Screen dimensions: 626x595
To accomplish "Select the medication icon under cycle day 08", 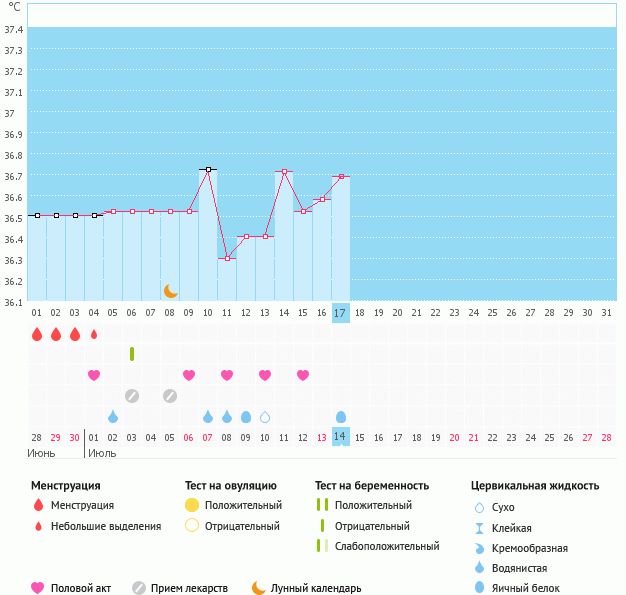I will coord(170,396).
